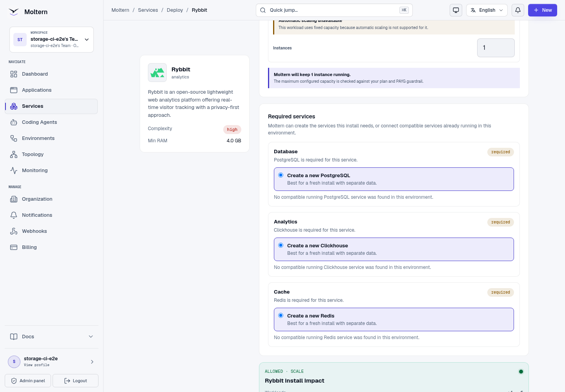Click the Topology network icon

pos(14,154)
